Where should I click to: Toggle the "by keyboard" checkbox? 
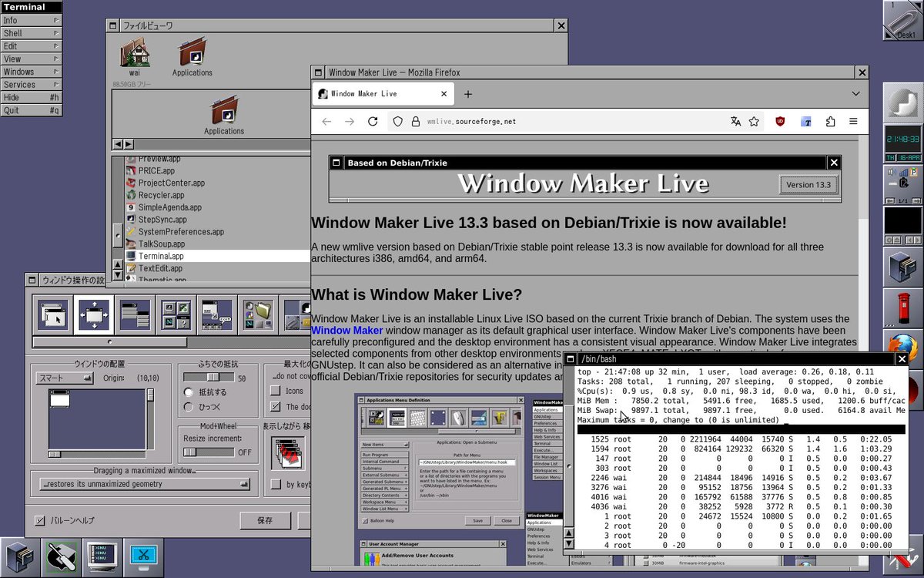276,484
